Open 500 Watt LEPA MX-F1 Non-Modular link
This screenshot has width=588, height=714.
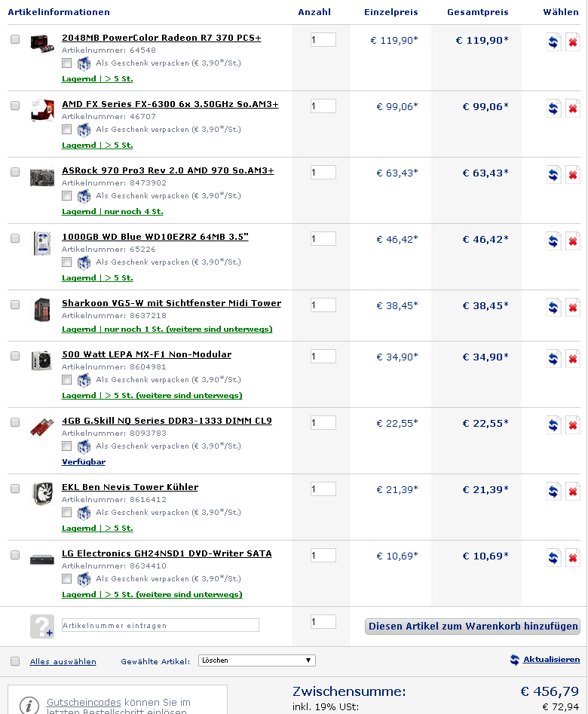point(147,354)
